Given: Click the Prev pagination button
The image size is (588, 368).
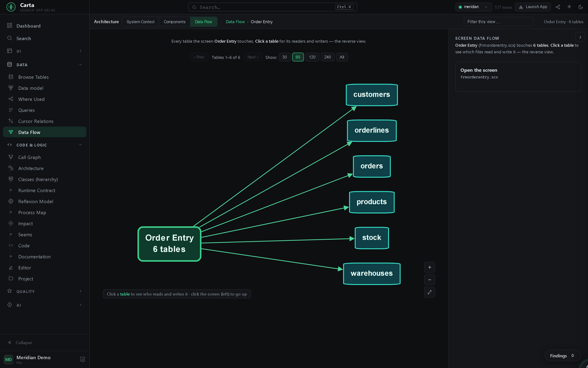Looking at the screenshot, I should (199, 57).
